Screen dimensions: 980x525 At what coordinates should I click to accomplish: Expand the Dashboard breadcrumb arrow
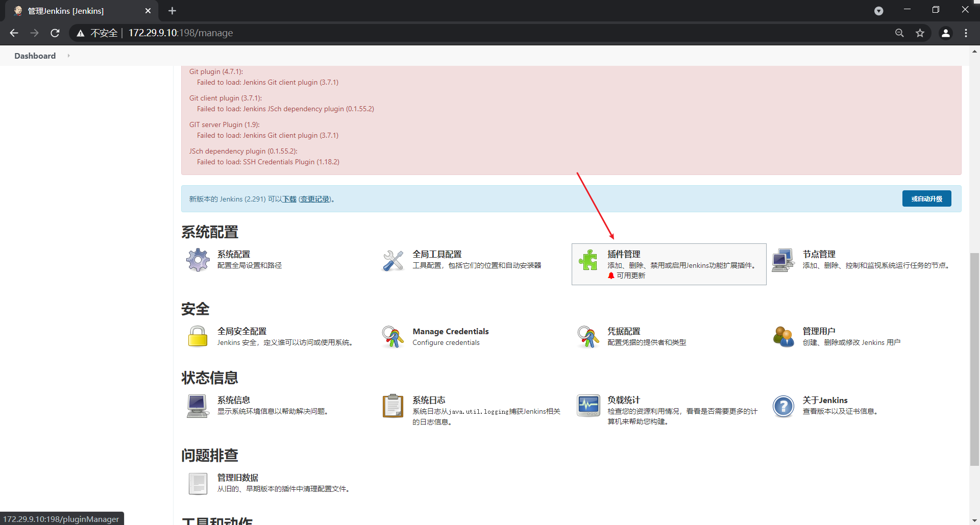[68, 56]
